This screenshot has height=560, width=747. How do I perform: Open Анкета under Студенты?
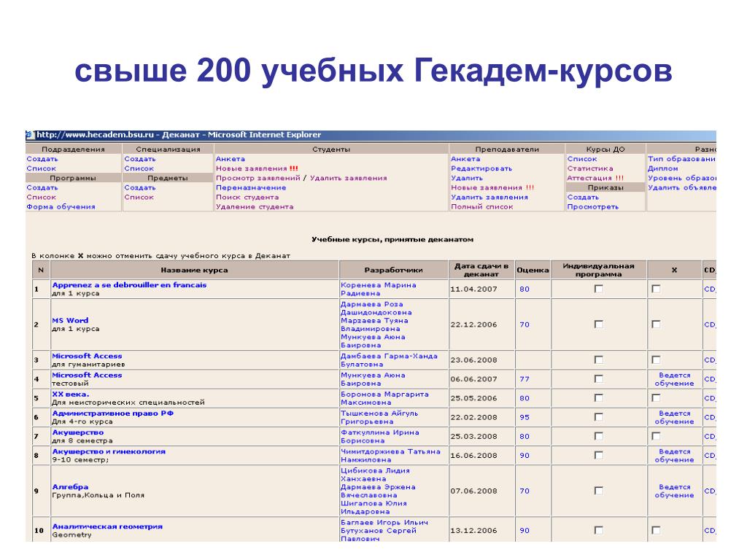click(231, 159)
